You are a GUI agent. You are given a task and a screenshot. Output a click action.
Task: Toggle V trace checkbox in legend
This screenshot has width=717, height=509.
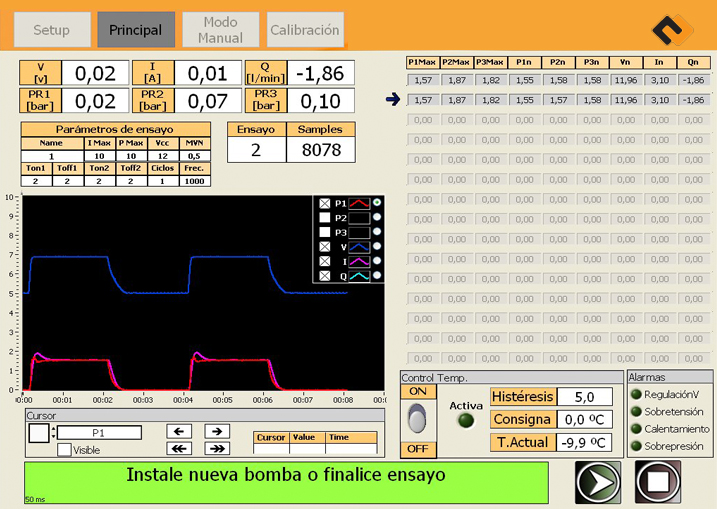[325, 247]
